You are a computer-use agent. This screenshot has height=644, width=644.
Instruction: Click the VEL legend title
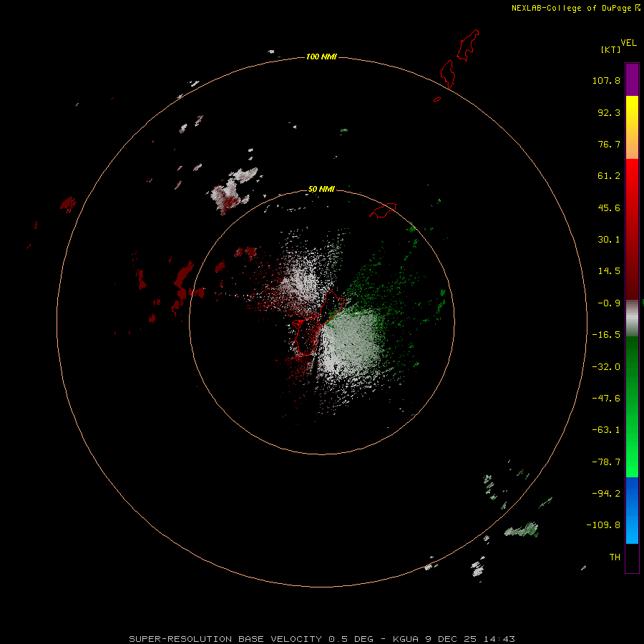coord(628,43)
